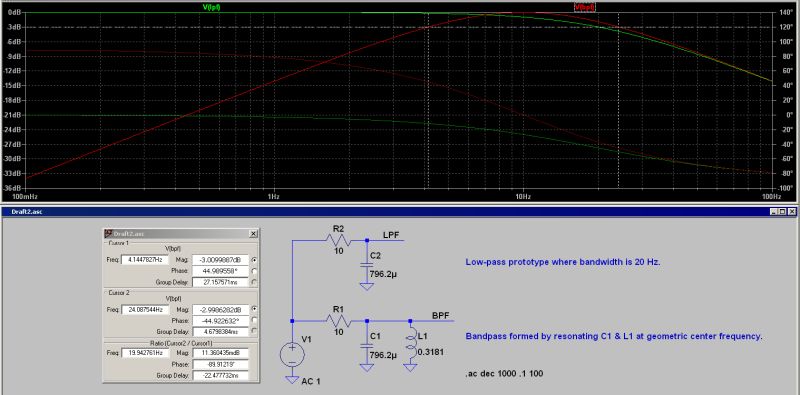Click the LPF net label in schematic
Screen dimensions: 800x395
(x=391, y=235)
